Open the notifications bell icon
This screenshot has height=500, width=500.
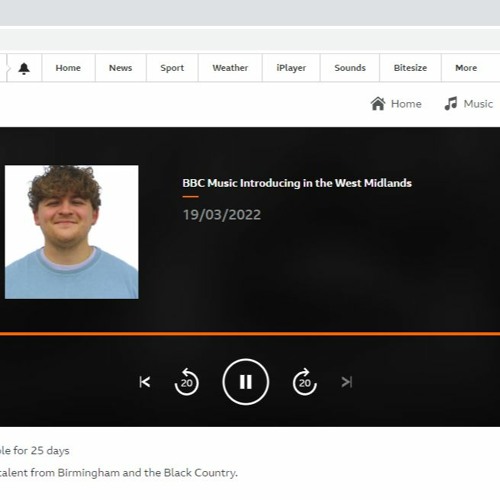click(24, 68)
